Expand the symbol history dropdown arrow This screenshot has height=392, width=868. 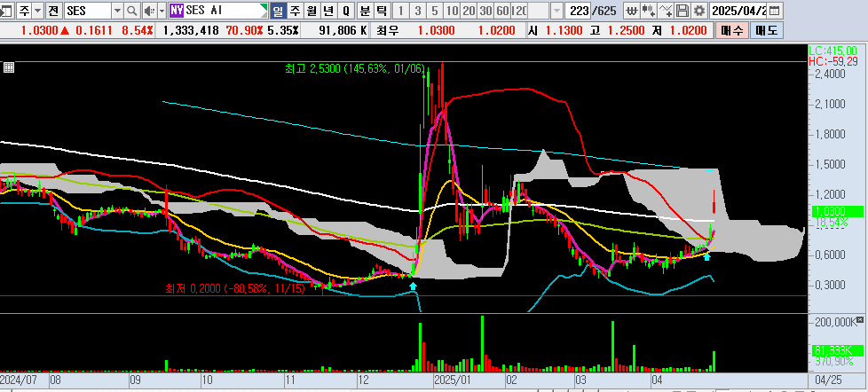(x=117, y=10)
